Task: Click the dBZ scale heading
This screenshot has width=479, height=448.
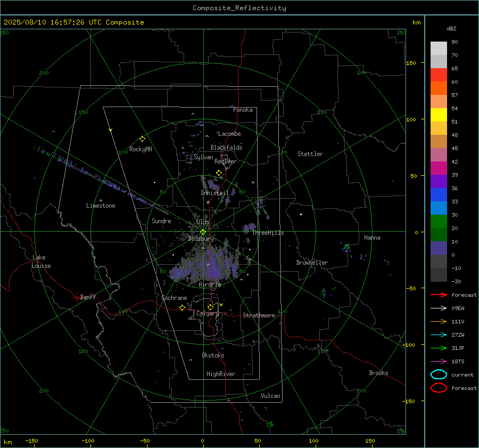Action: click(x=451, y=28)
